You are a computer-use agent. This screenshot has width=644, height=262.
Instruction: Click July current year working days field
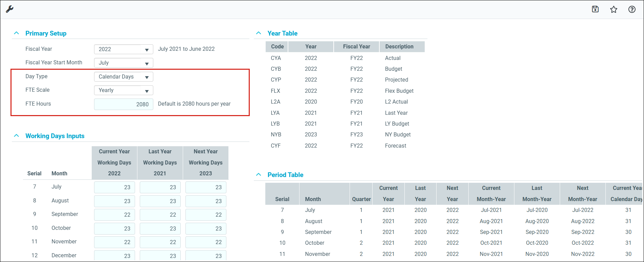click(x=114, y=187)
